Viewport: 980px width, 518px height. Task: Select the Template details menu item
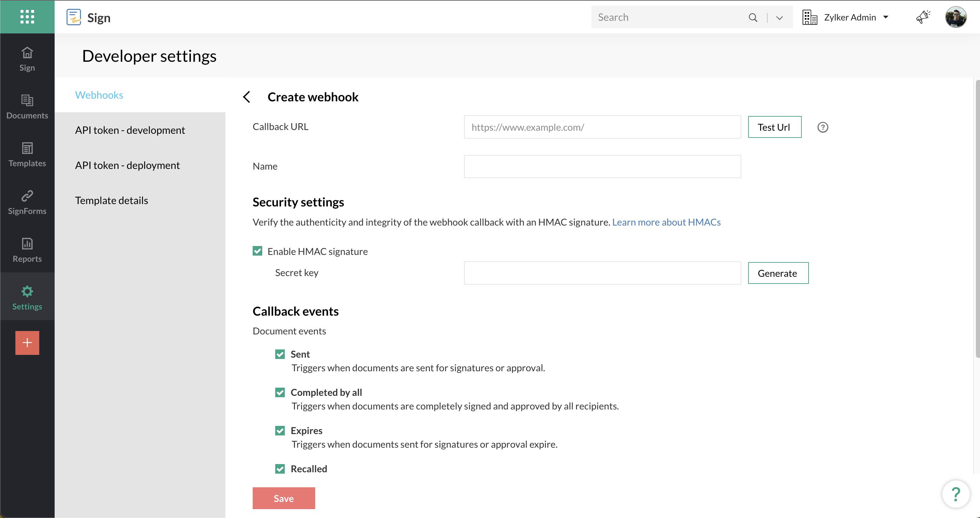[x=111, y=200]
